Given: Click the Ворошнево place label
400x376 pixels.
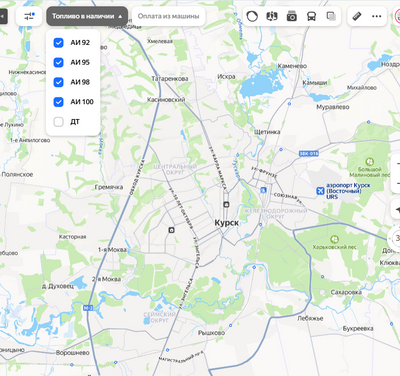Looking at the screenshot, I should pos(73,352).
